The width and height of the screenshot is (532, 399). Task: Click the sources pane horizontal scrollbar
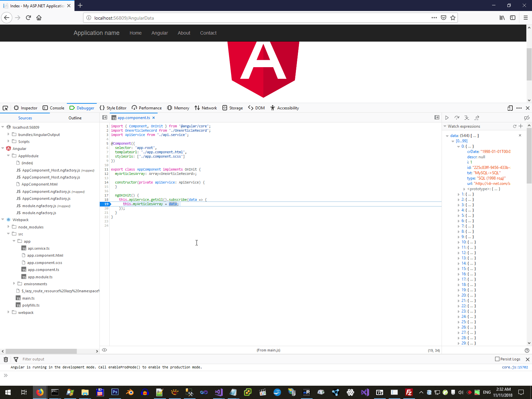[x=41, y=351]
